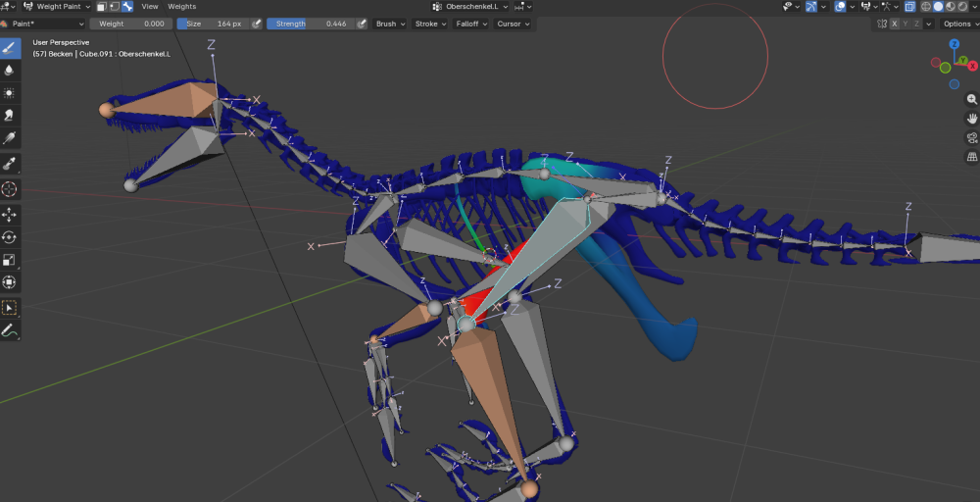Open the View menu
Viewport: 980px width, 502px height.
150,6
